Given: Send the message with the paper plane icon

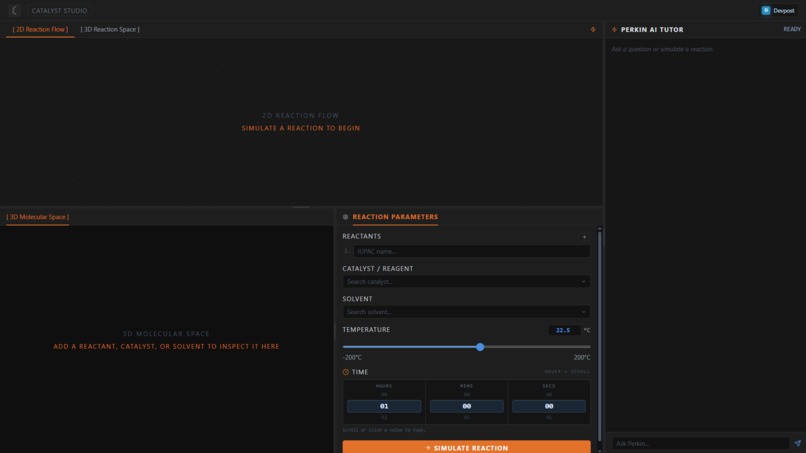Looking at the screenshot, I should (x=797, y=443).
